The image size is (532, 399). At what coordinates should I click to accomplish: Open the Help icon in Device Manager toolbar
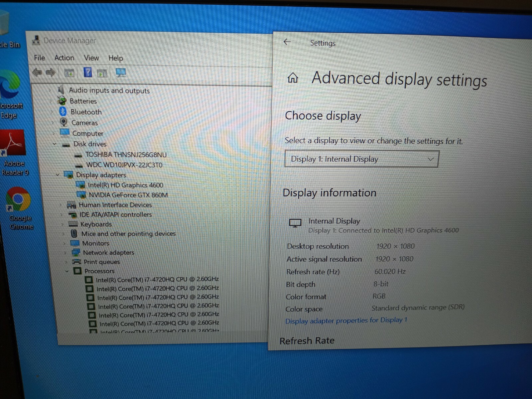click(88, 72)
